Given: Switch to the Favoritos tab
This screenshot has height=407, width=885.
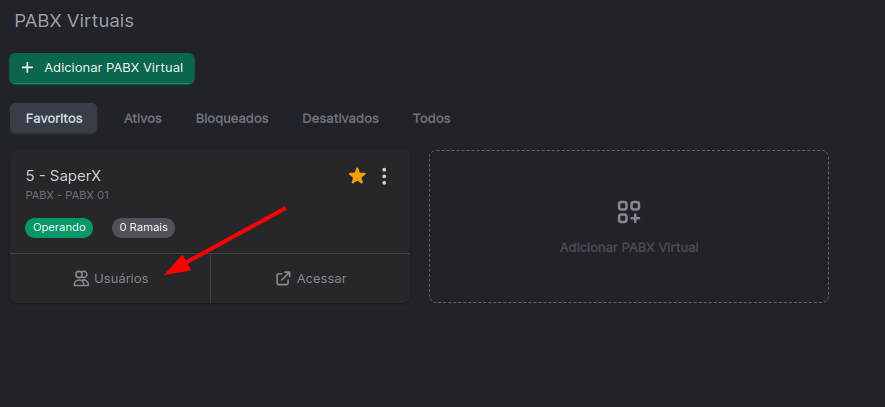Looking at the screenshot, I should [54, 119].
